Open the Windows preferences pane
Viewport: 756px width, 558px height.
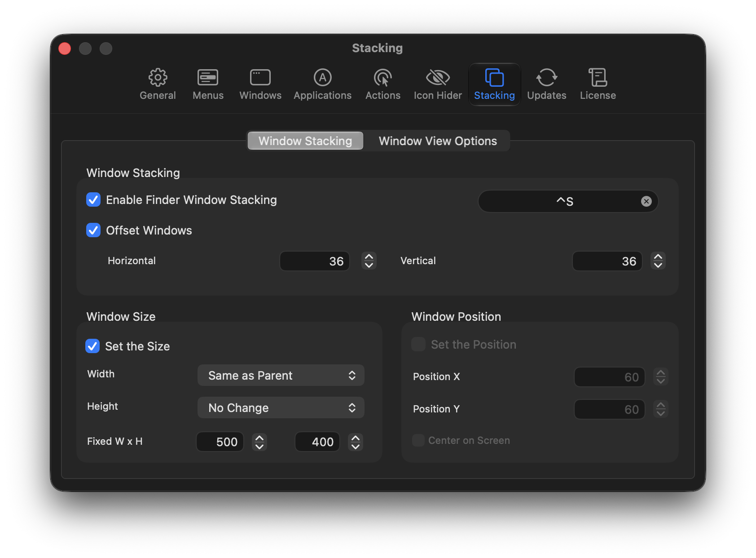click(x=260, y=84)
